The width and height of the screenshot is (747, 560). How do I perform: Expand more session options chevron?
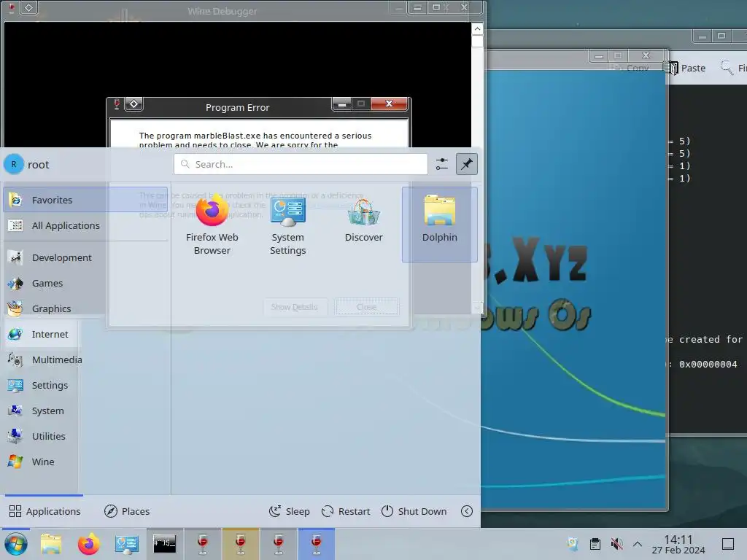pos(467,511)
